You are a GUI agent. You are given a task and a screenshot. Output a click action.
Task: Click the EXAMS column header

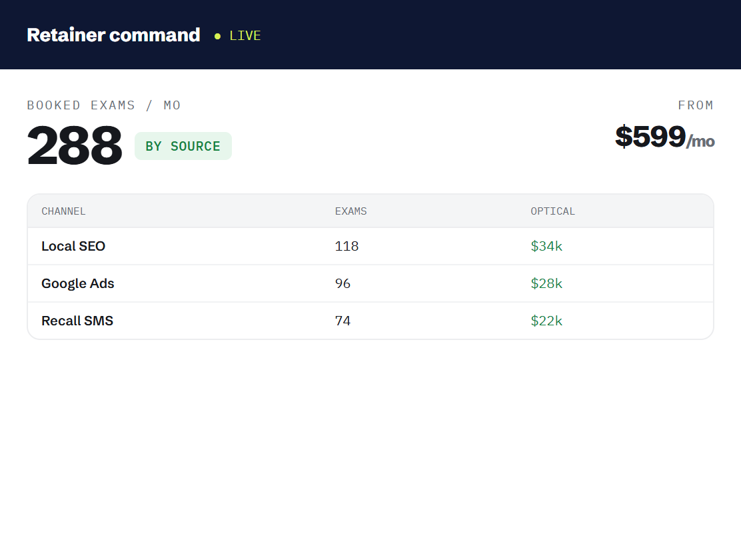click(351, 211)
